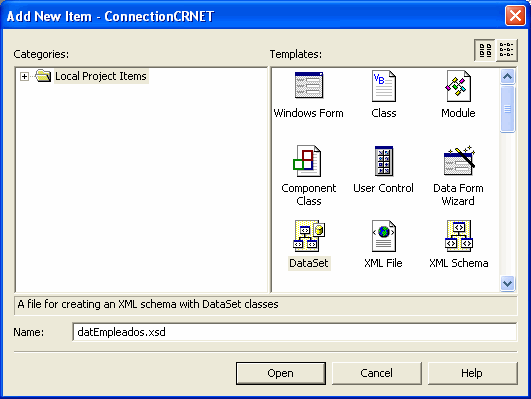Click the Open button
This screenshot has height=399, width=531.
pos(281,373)
